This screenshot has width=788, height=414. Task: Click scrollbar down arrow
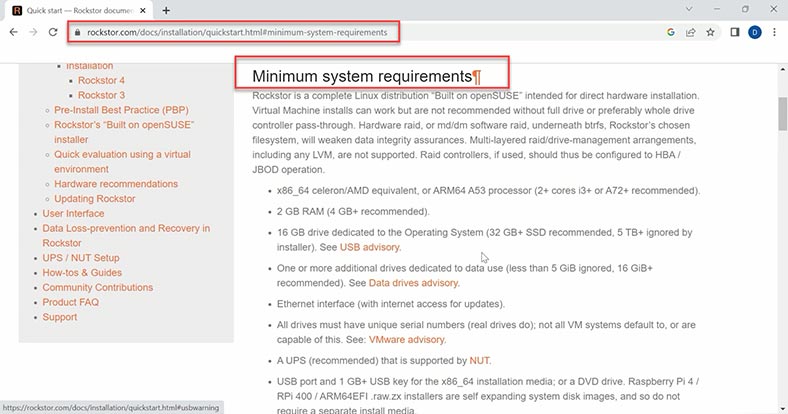[782, 409]
